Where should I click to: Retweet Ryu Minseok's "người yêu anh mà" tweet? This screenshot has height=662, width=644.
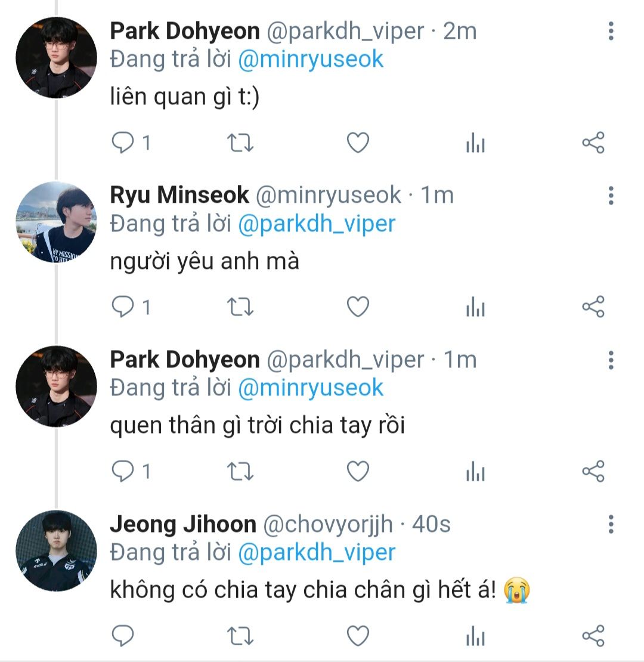[241, 307]
